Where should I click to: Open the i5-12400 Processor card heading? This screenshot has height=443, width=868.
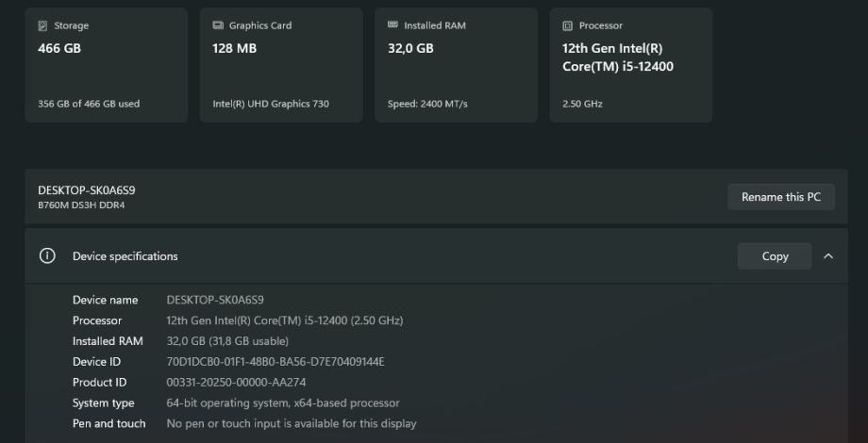pyautogui.click(x=618, y=57)
